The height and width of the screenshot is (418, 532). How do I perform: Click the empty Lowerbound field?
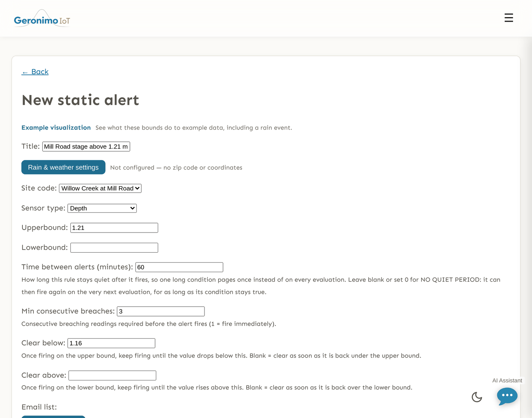pos(114,248)
